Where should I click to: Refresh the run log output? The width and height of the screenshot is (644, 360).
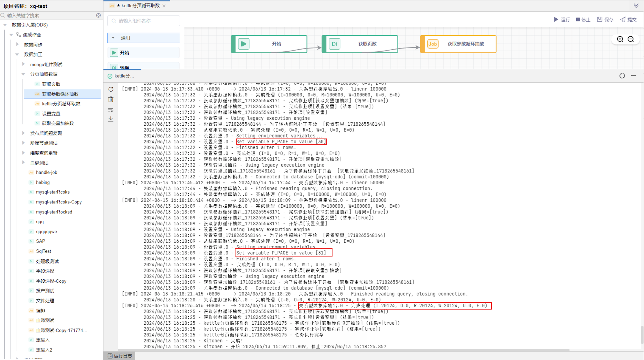click(x=111, y=89)
